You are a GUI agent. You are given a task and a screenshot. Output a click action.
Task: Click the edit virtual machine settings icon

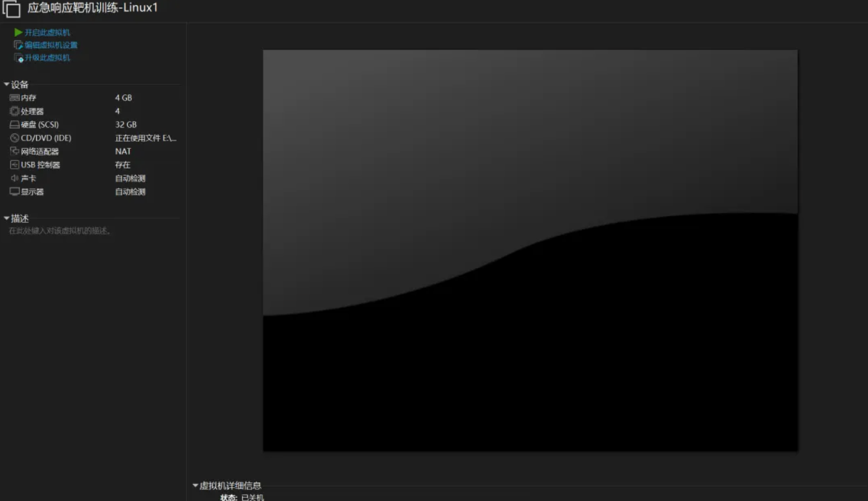point(19,45)
